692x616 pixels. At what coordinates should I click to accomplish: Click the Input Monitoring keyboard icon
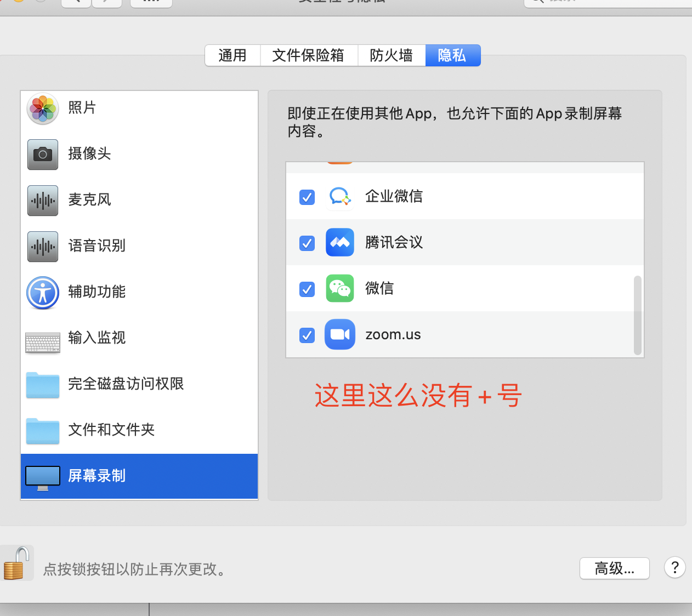pos(43,343)
